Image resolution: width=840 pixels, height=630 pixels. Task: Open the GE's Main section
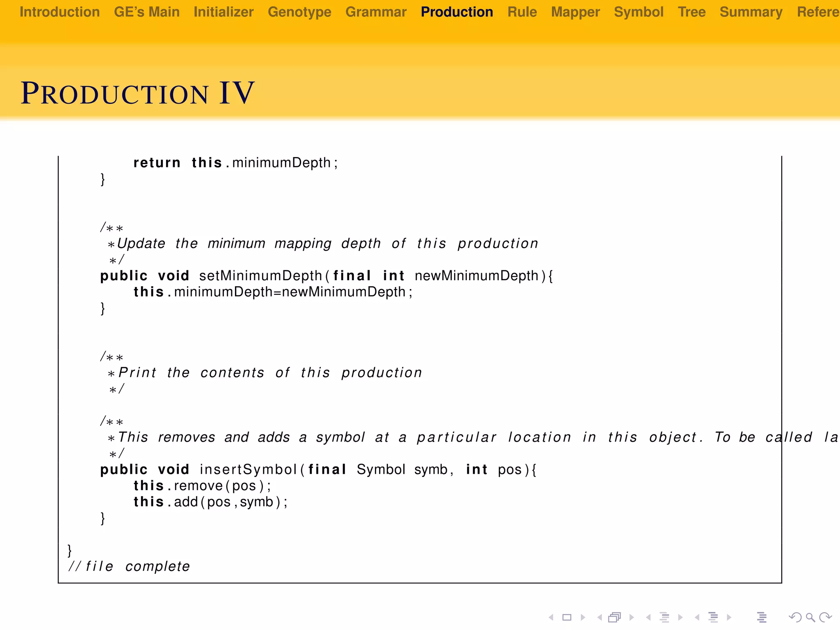[x=147, y=12]
